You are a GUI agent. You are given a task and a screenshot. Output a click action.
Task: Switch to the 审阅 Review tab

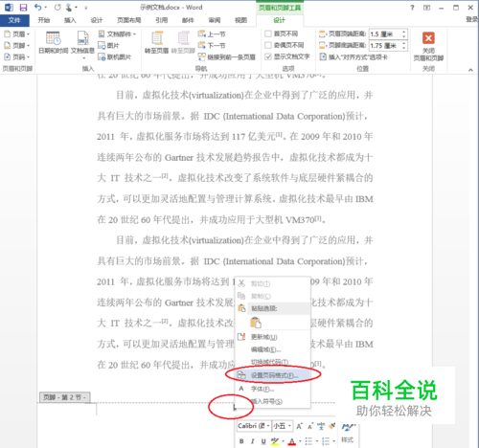pyautogui.click(x=215, y=20)
